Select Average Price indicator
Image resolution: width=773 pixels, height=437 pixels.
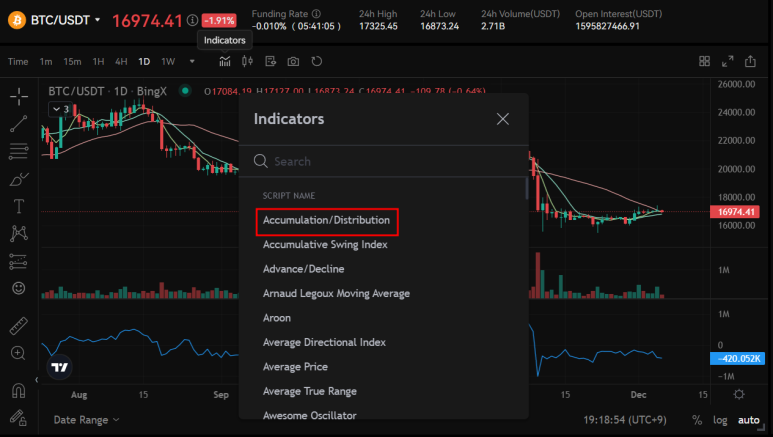(x=295, y=367)
